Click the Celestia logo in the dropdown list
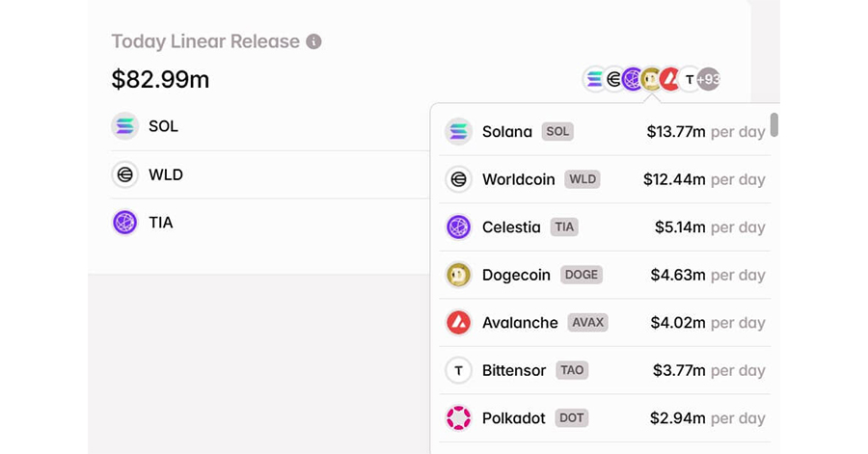868x454 pixels. 458,227
